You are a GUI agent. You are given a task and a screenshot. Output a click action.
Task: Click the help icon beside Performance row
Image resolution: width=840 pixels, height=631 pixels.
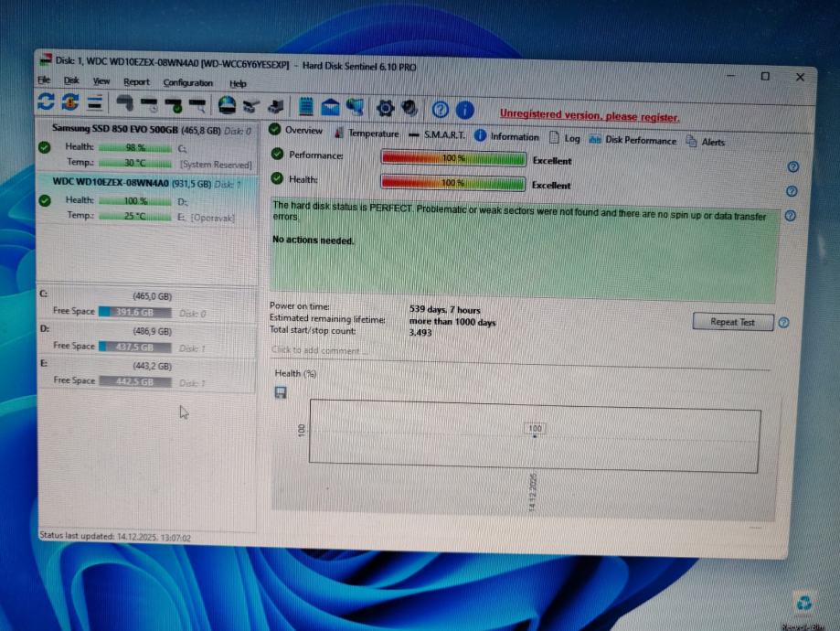coord(792,166)
